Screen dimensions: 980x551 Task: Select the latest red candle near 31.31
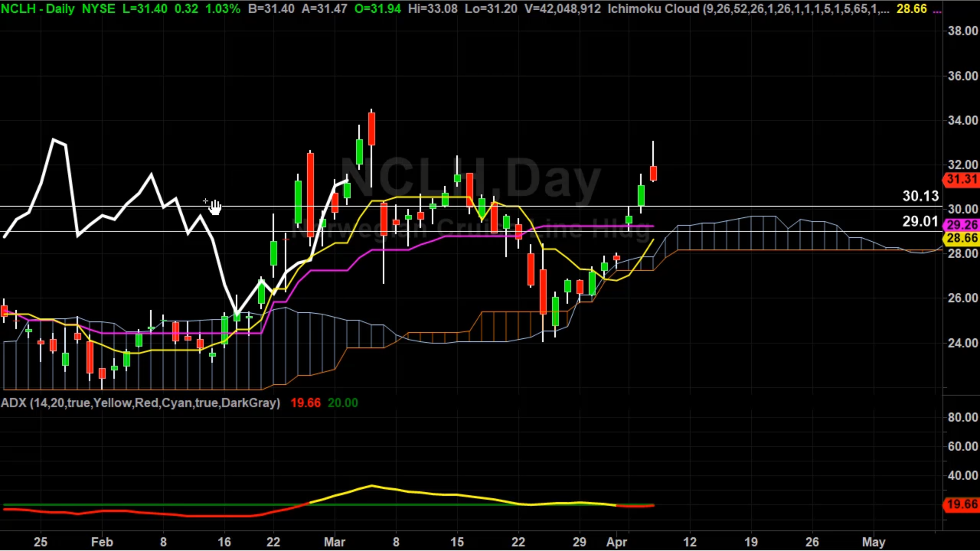pyautogui.click(x=653, y=173)
